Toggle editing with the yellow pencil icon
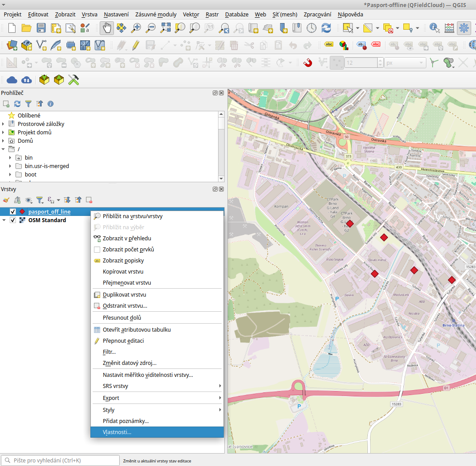 coord(136,45)
